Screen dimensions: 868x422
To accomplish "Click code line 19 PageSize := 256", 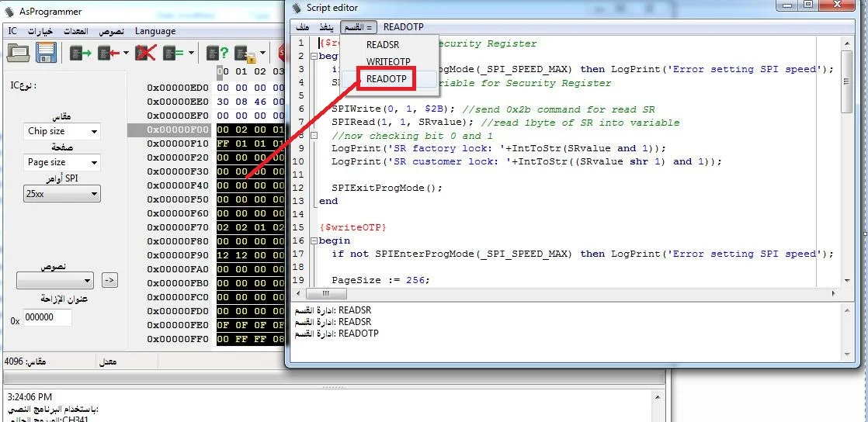I will pos(381,280).
